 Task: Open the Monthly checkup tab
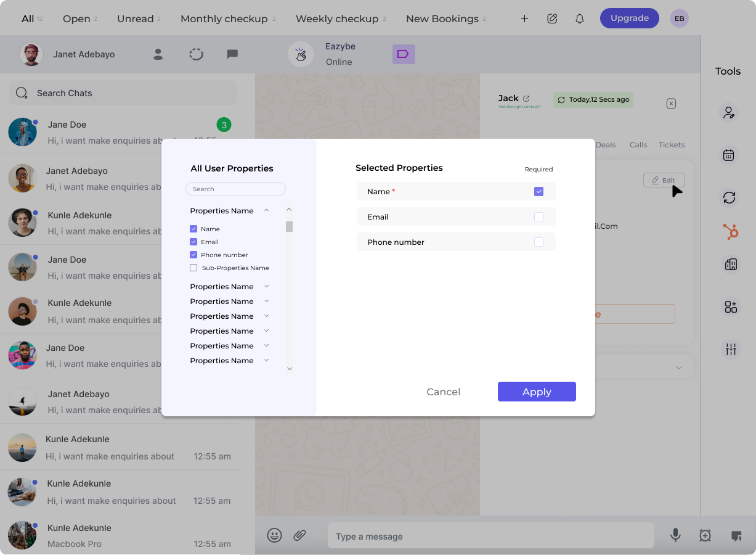click(x=224, y=18)
